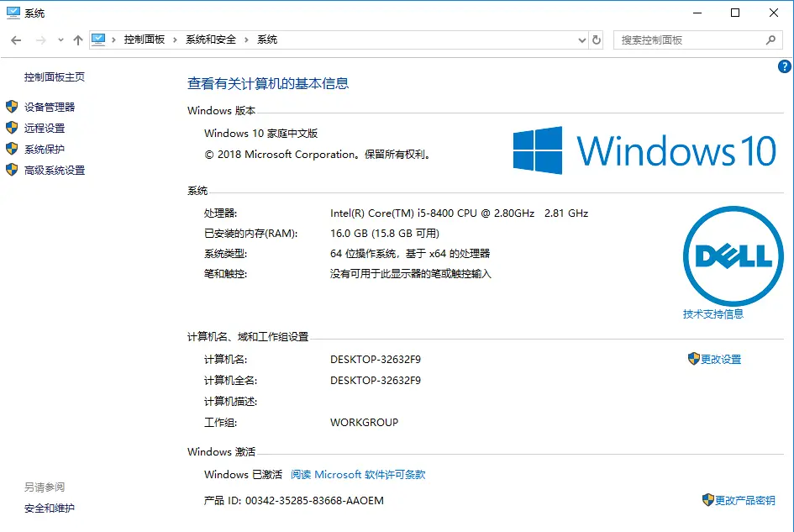The height and width of the screenshot is (532, 794).
Task: Click the Dell logo image
Action: (733, 255)
